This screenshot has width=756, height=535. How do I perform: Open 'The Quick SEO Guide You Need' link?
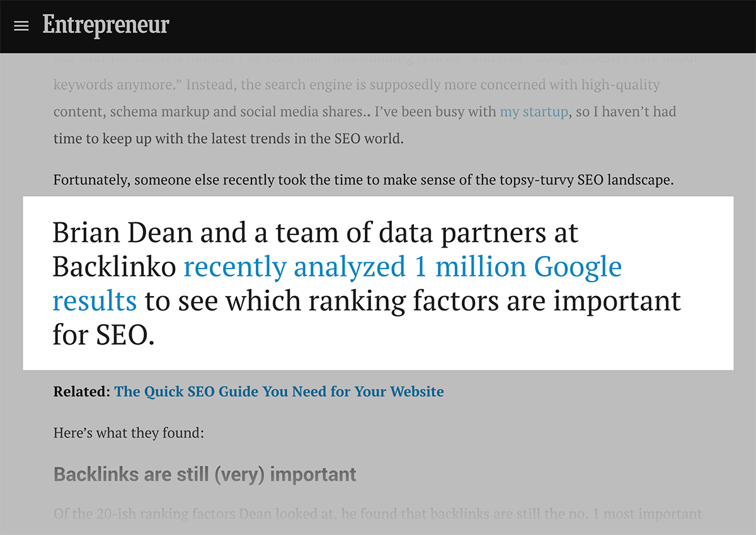279,391
